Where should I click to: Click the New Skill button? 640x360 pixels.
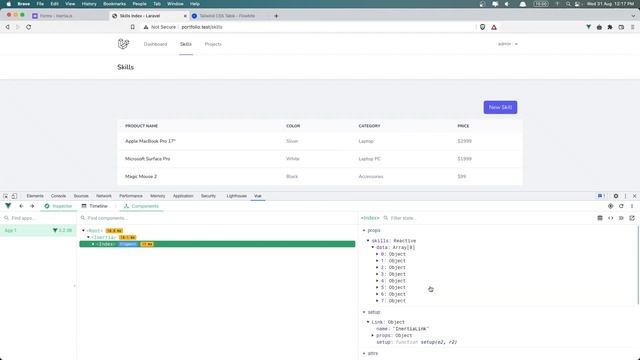coord(500,107)
